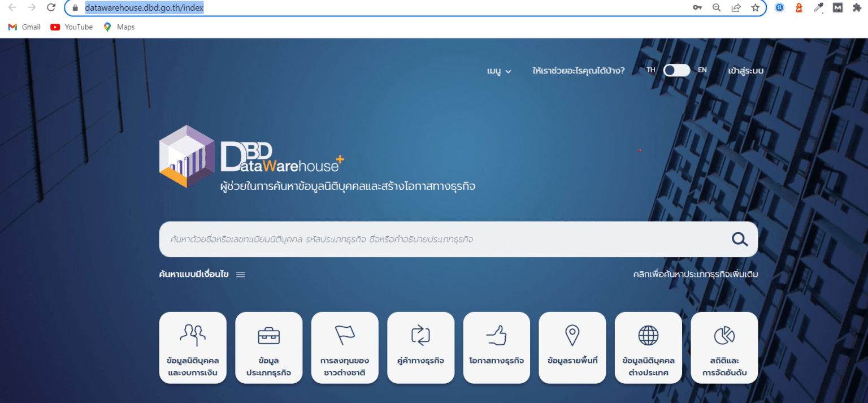
Task: Click the คู่ค้าทางธุรกิจ business partners icon
Action: (420, 348)
